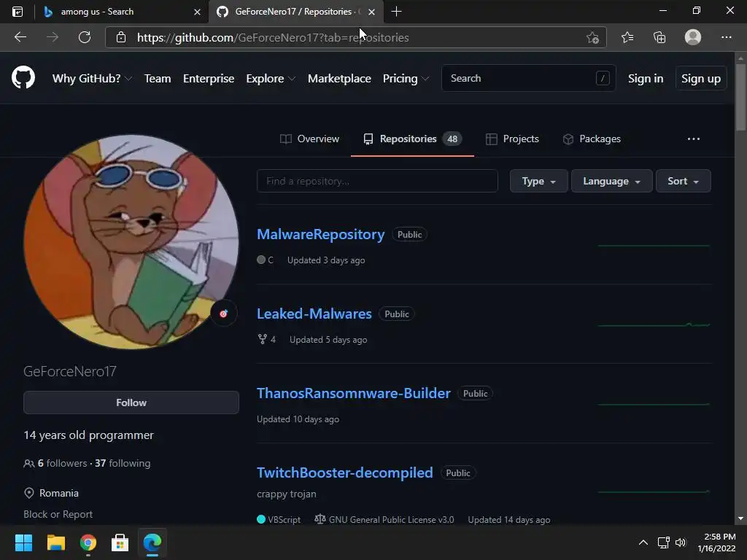Viewport: 747px width, 560px height.
Task: Expand the Pricing dropdown
Action: pos(406,79)
